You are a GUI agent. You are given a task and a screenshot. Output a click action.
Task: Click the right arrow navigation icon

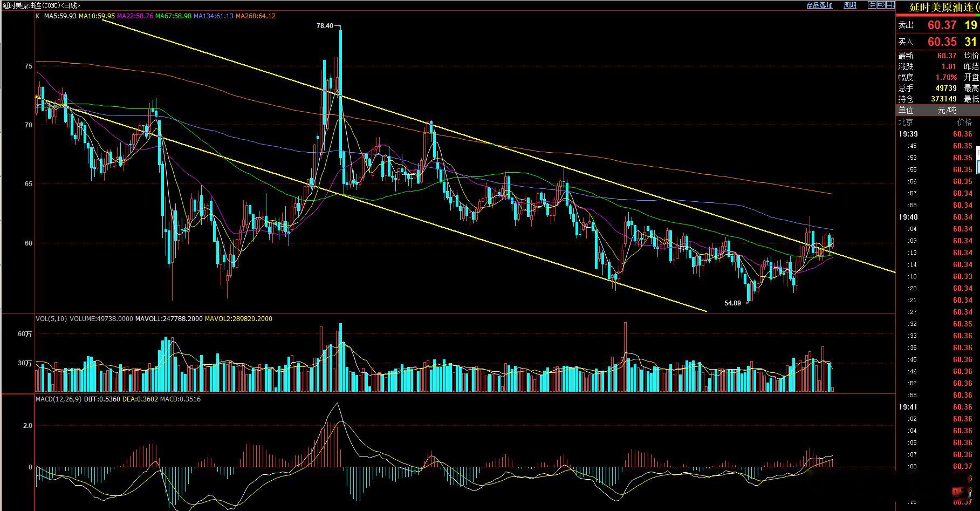coord(881,5)
